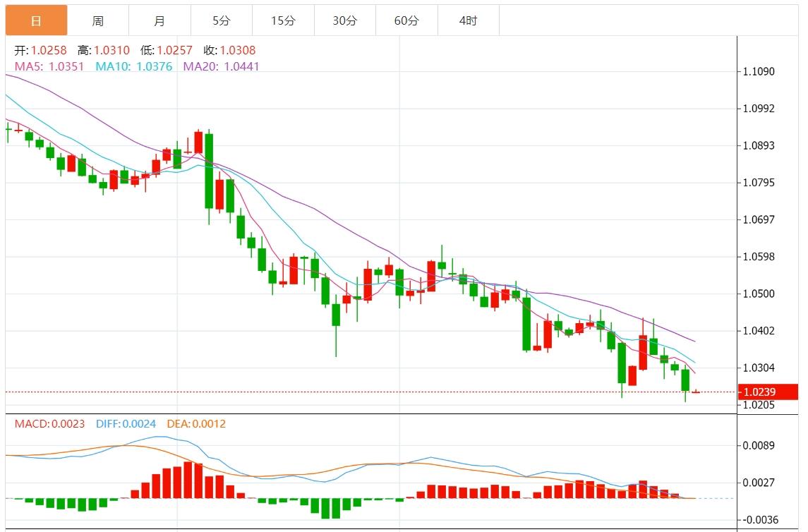Click the red 1.0239 current price tag
Screen dimensions: 808x532
point(767,392)
